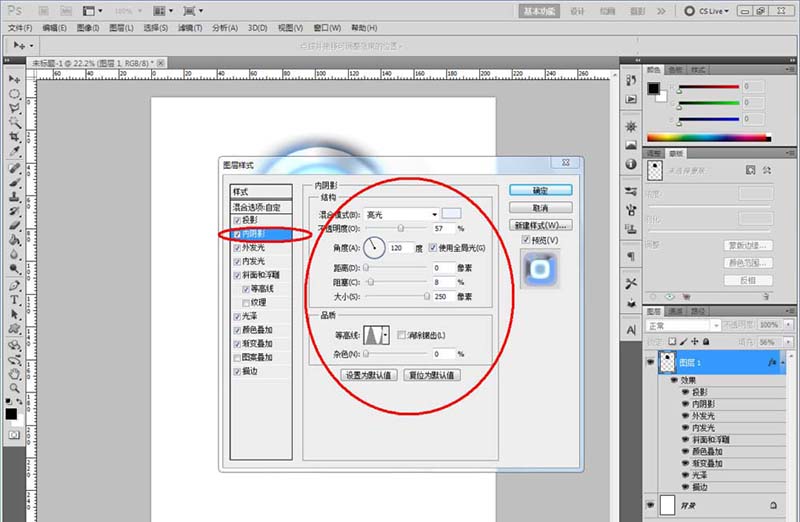This screenshot has height=522, width=800.
Task: Select the Move tool in the toolbox
Action: (14, 79)
